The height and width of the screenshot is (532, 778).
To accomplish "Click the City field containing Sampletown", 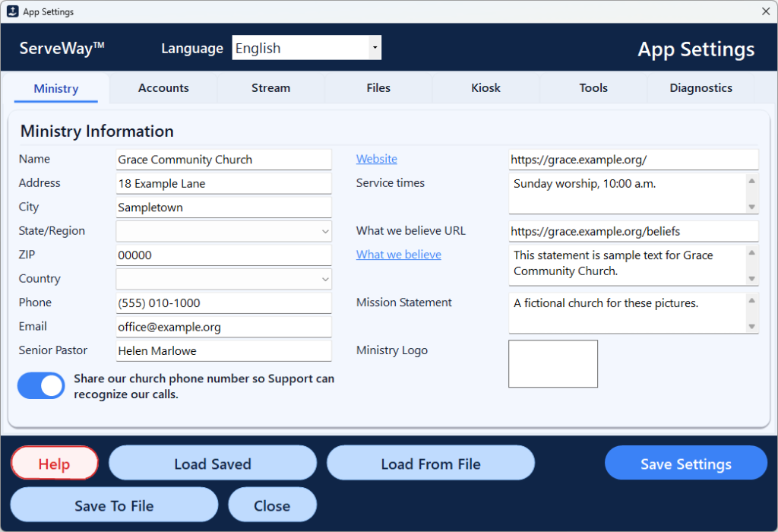I will point(224,207).
